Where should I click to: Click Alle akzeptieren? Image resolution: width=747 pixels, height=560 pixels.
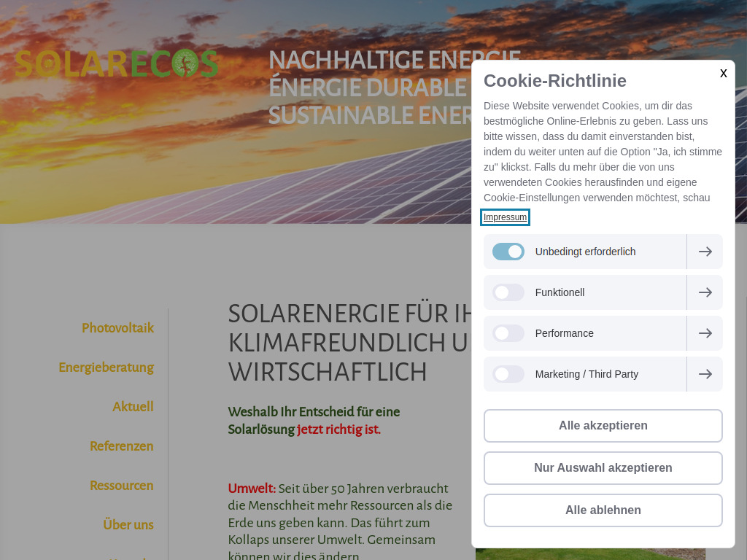click(603, 425)
